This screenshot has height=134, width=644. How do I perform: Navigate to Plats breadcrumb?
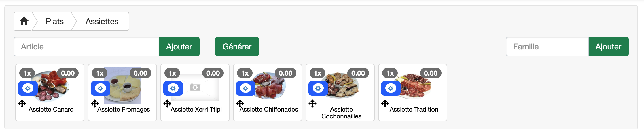[55, 21]
